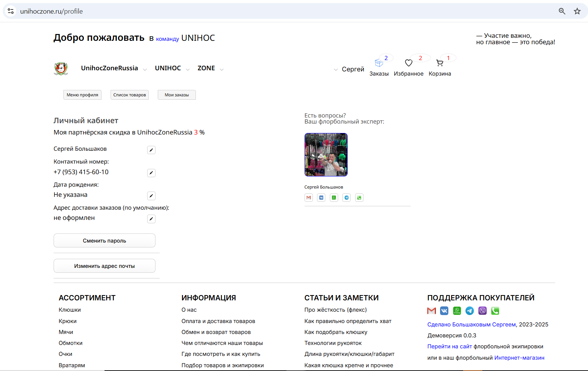This screenshot has width=588, height=371.
Task: Open Подбор товаров и экипировки link
Action: pos(223,365)
